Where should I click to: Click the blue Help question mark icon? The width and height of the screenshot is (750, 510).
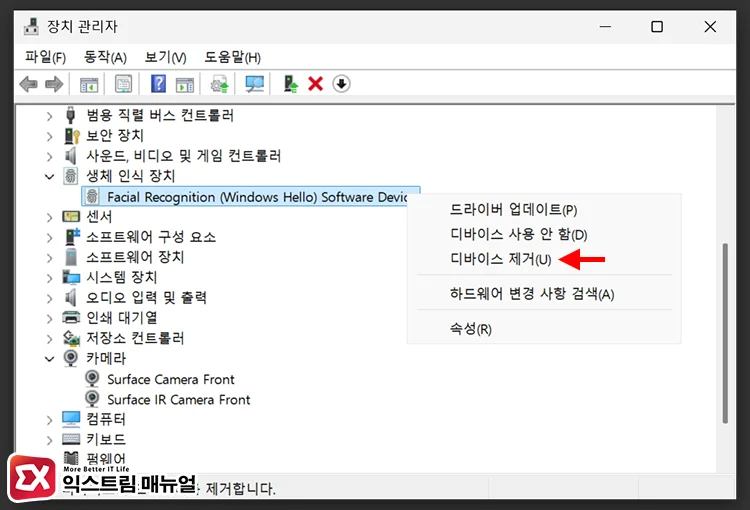coord(158,84)
